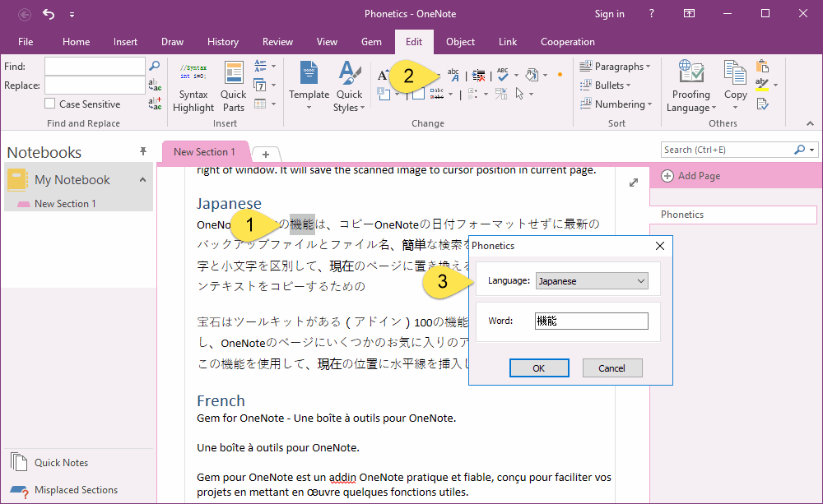
Task: Collapse the My Notebook chevron
Action: [142, 180]
